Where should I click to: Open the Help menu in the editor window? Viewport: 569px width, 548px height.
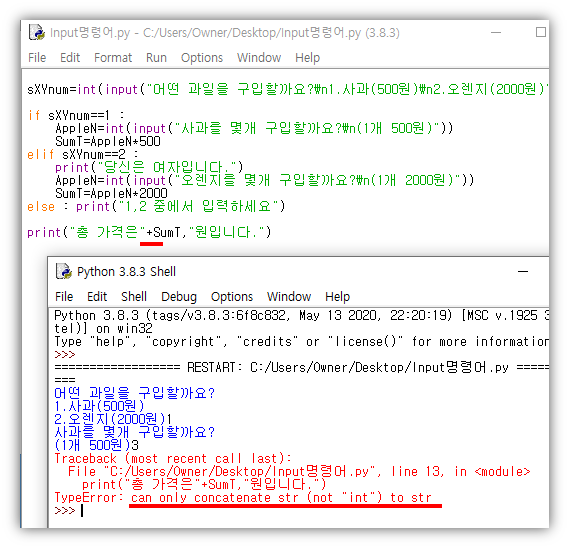(x=307, y=58)
